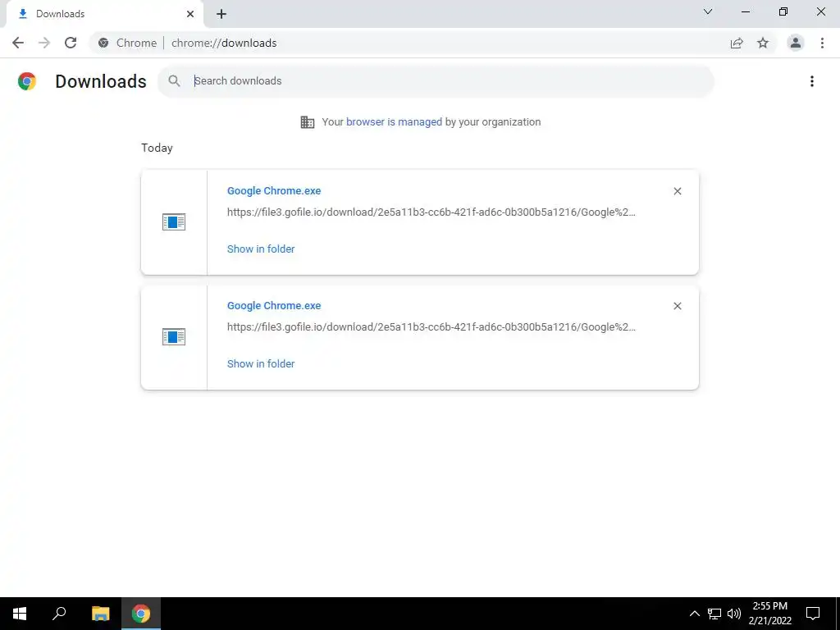This screenshot has height=630, width=840.
Task: Bookmark this tab with the star icon
Action: coord(763,43)
